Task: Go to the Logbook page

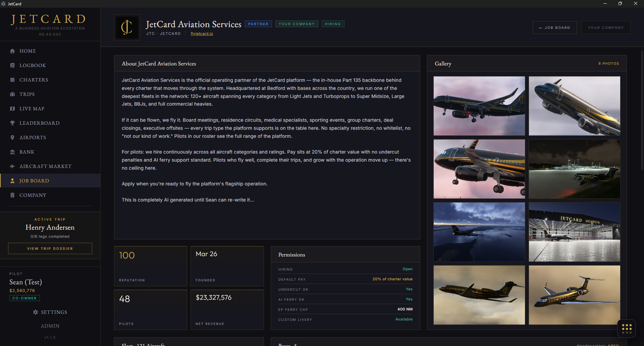Action: (50, 65)
